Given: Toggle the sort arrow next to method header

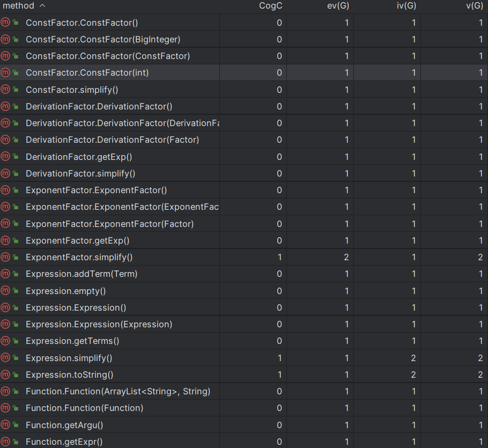Looking at the screenshot, I should click(43, 5).
